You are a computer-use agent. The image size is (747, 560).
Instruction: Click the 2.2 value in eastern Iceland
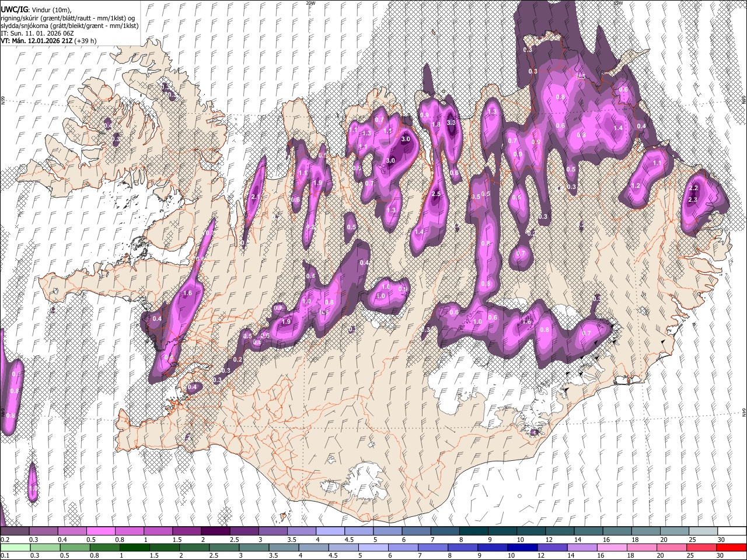click(693, 188)
